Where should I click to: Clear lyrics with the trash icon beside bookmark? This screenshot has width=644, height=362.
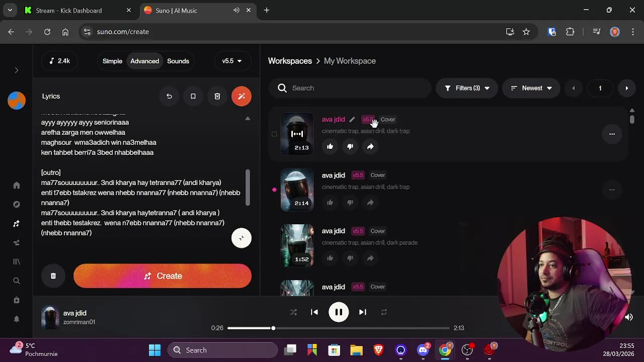(x=217, y=96)
